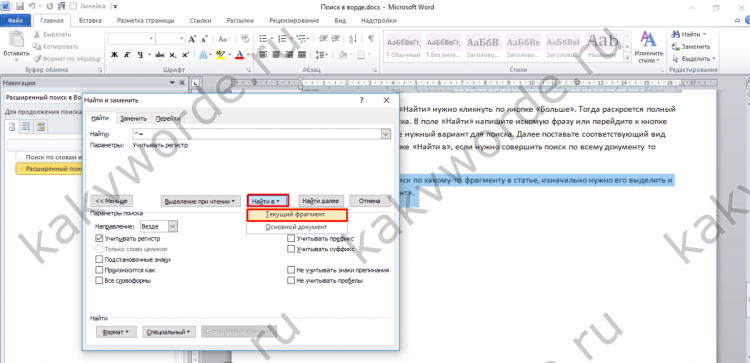The image size is (750, 363).
Task: Switch to the Разметка страницы tab
Action: [145, 21]
